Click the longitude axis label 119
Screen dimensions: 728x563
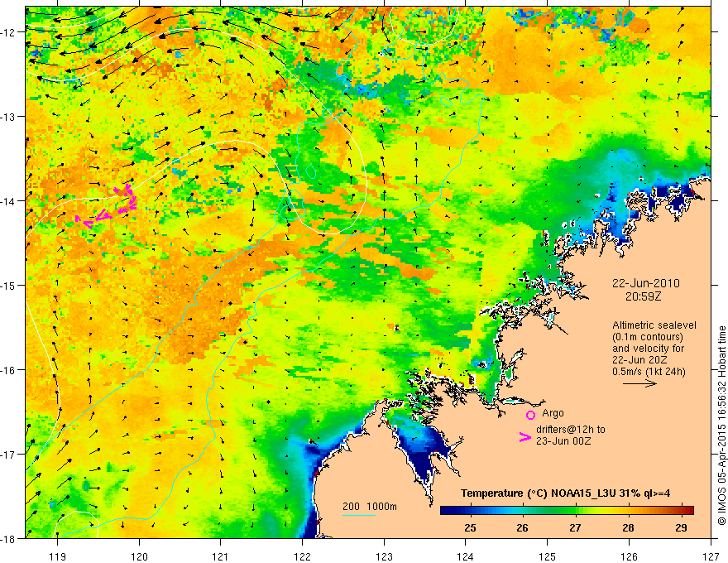click(x=58, y=557)
